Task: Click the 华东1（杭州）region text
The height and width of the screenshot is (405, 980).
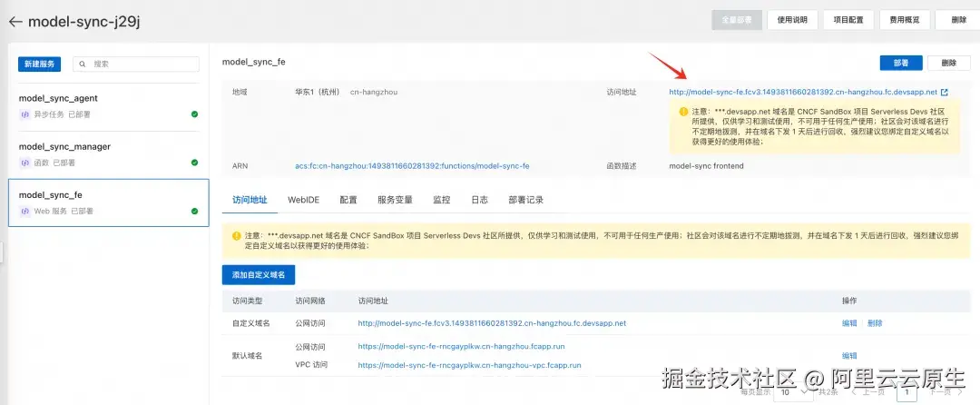Action: coord(318,92)
